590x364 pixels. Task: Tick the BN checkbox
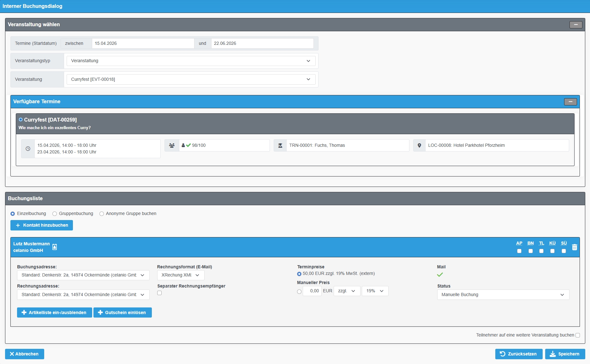[x=531, y=251]
